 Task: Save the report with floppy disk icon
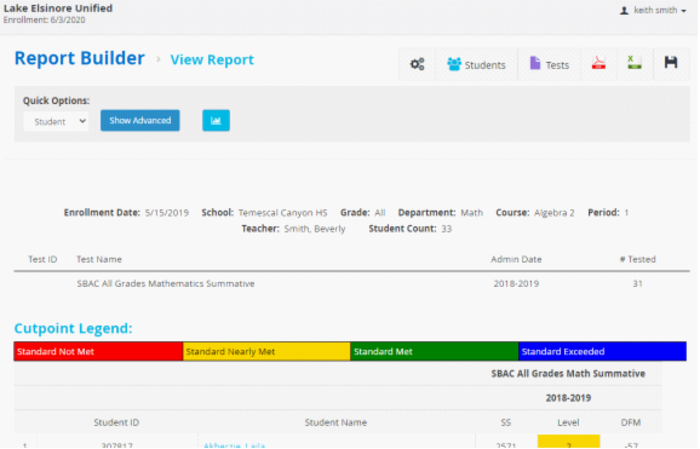point(671,64)
